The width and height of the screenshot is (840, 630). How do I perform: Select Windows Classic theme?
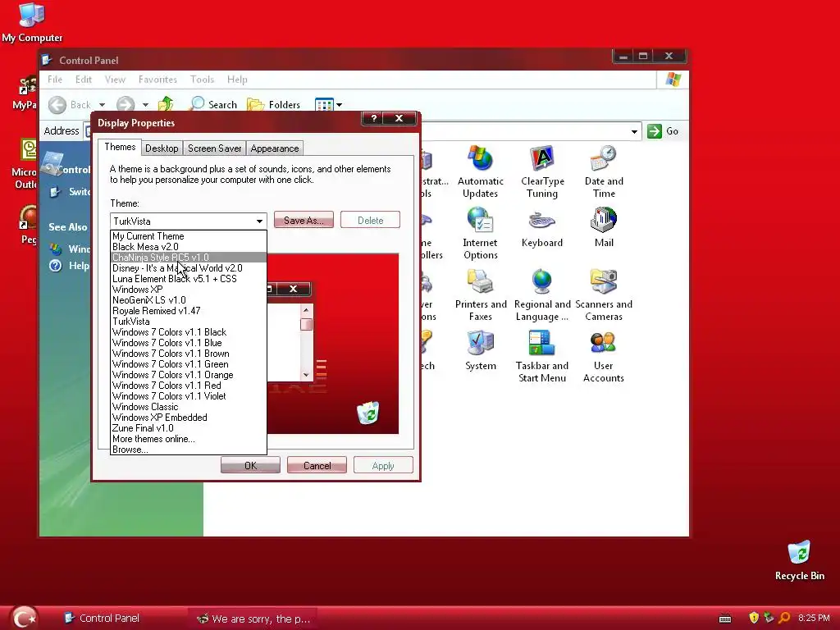(188, 407)
